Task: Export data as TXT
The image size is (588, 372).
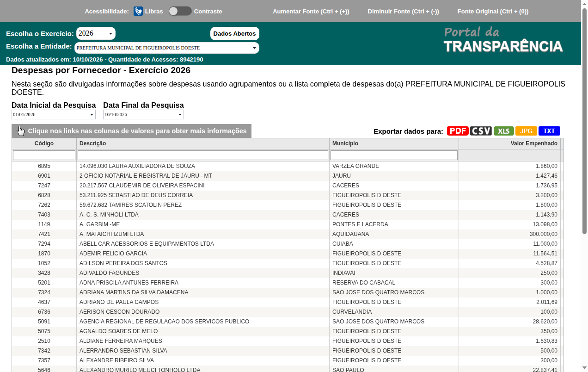Action: (549, 131)
